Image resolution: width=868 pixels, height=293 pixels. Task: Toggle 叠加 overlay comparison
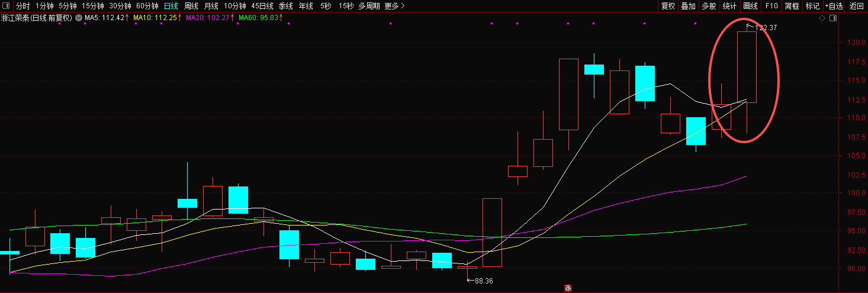(688, 6)
